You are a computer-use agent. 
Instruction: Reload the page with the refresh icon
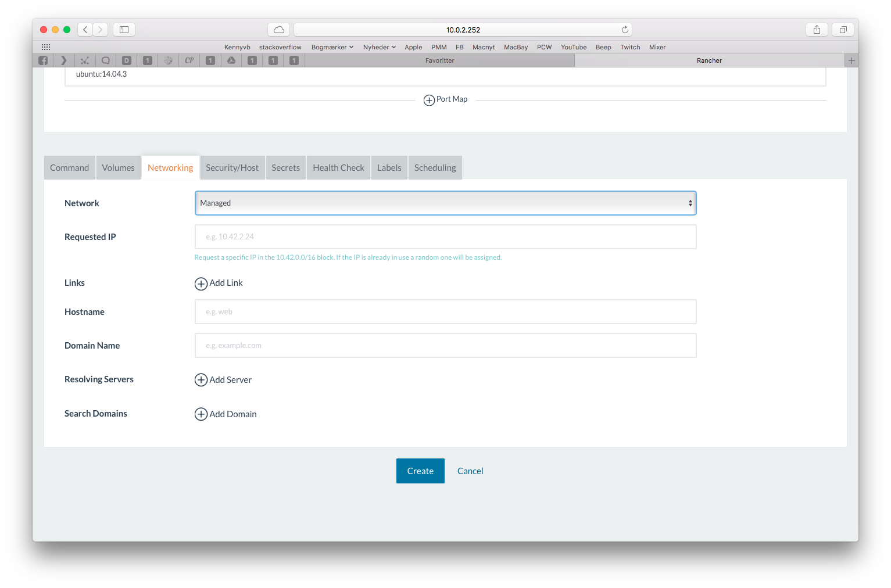pyautogui.click(x=625, y=30)
